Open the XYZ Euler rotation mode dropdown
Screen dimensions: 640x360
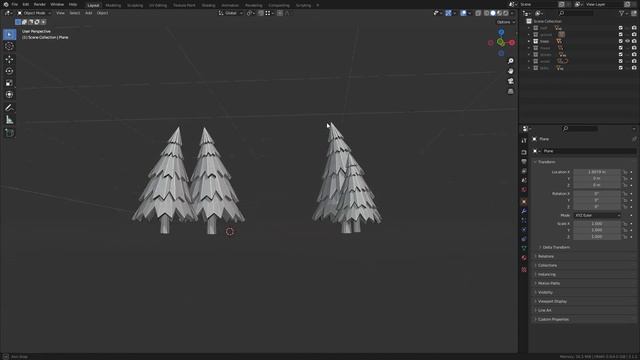coord(597,215)
